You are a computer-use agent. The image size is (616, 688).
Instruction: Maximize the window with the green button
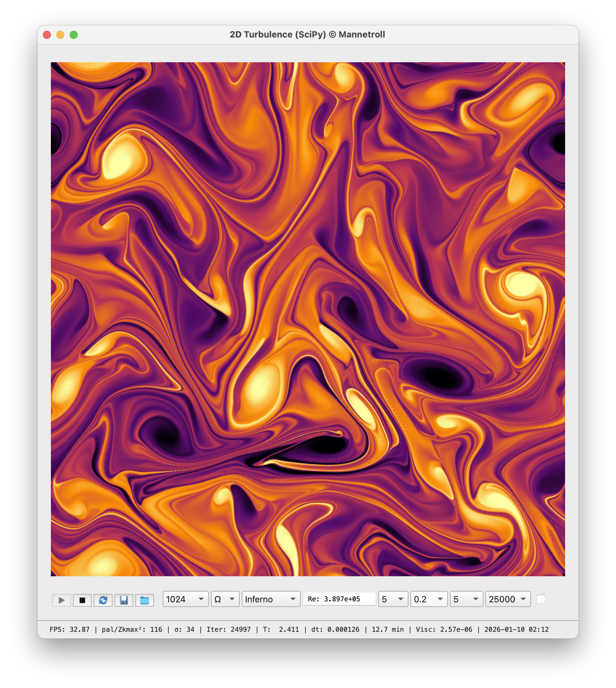73,35
